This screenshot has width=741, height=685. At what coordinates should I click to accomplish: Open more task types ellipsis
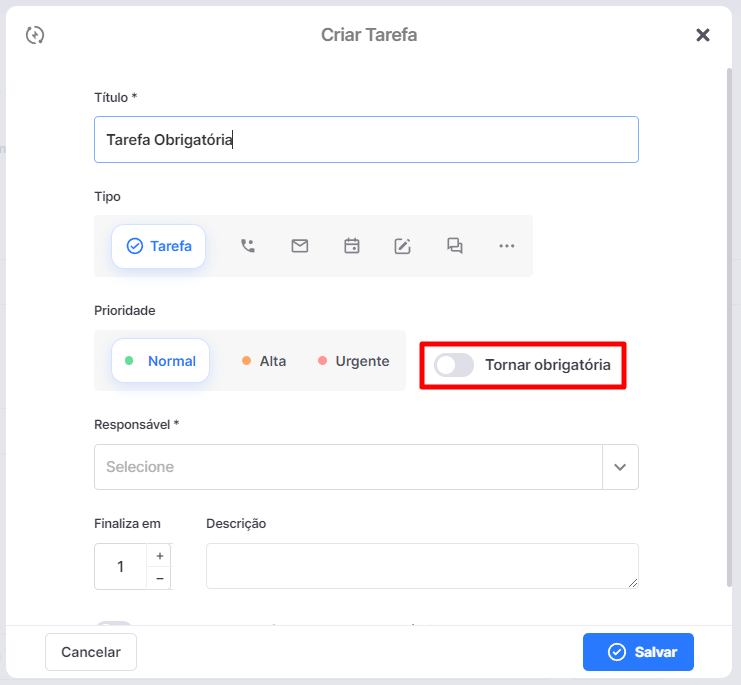[x=507, y=246]
